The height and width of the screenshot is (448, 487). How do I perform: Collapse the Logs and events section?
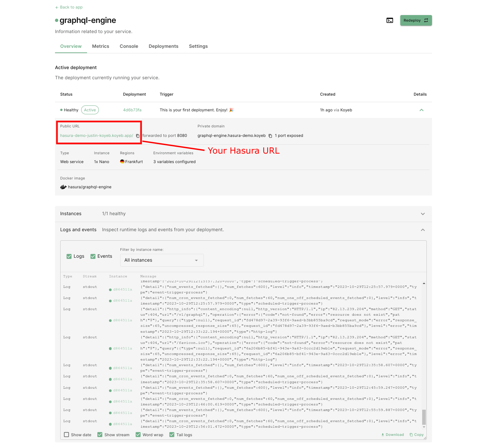tap(423, 230)
